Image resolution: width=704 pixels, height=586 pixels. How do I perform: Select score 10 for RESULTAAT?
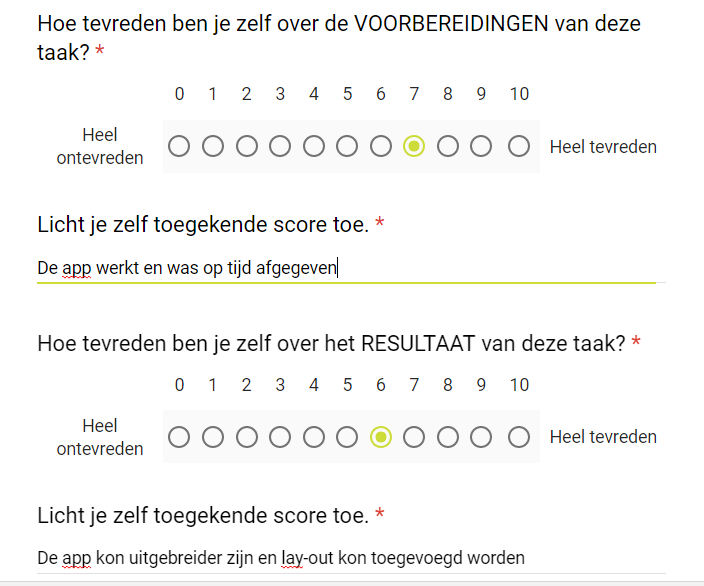pos(519,438)
